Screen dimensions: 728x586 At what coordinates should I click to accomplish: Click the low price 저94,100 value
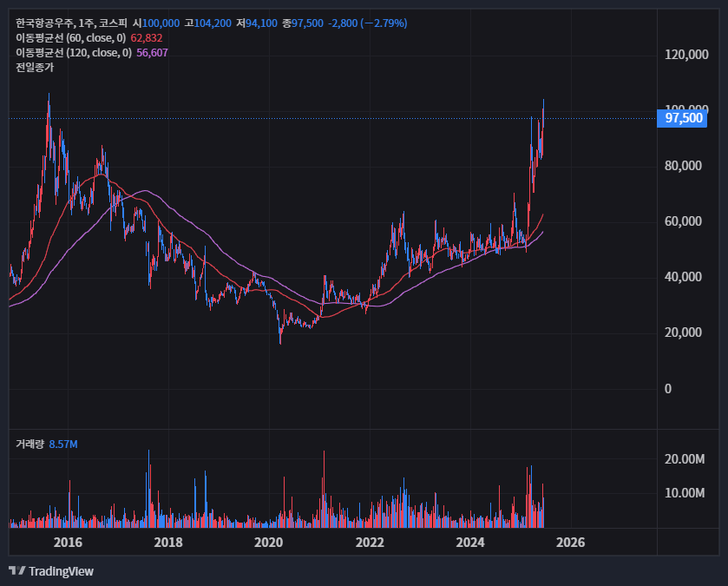[257, 23]
